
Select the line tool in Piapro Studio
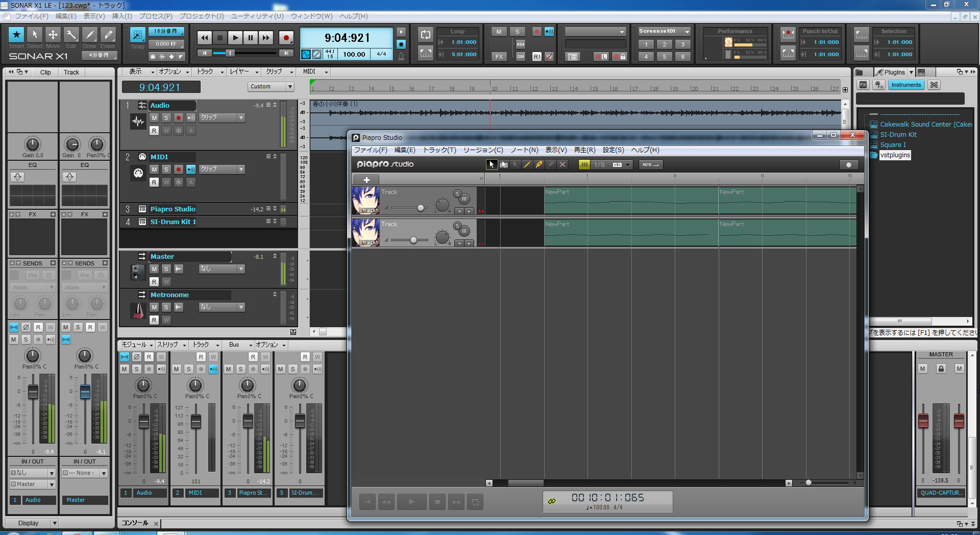coord(527,164)
